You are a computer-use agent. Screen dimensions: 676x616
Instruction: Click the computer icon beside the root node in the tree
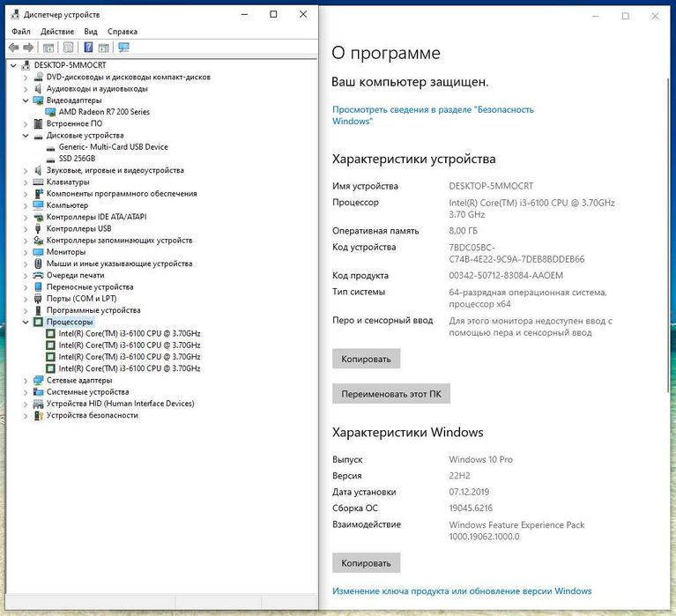[x=26, y=65]
